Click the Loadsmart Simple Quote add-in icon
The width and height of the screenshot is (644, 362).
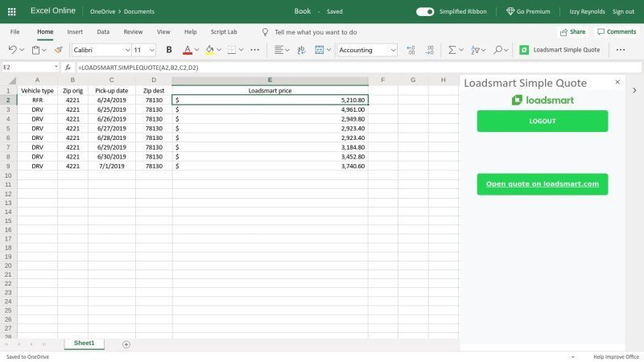point(524,50)
